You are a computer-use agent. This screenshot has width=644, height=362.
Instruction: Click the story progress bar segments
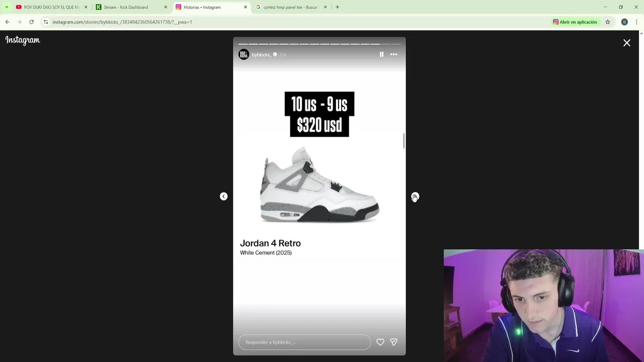pos(319,44)
